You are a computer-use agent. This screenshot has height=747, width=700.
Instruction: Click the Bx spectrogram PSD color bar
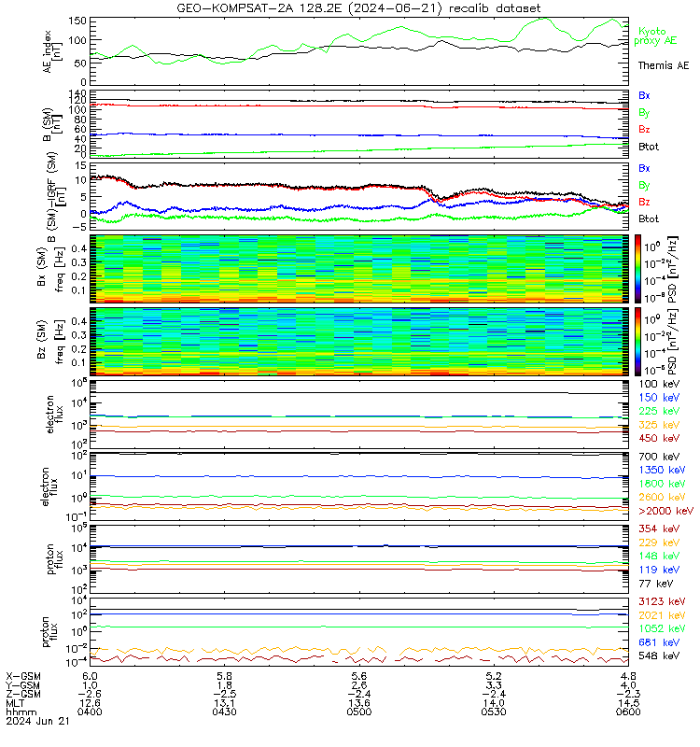click(x=637, y=269)
